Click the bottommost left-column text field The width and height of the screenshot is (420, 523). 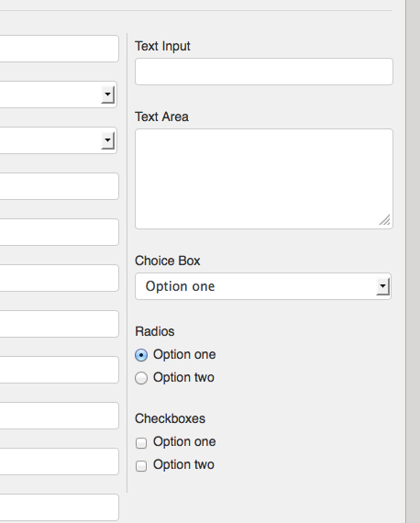coord(60,507)
